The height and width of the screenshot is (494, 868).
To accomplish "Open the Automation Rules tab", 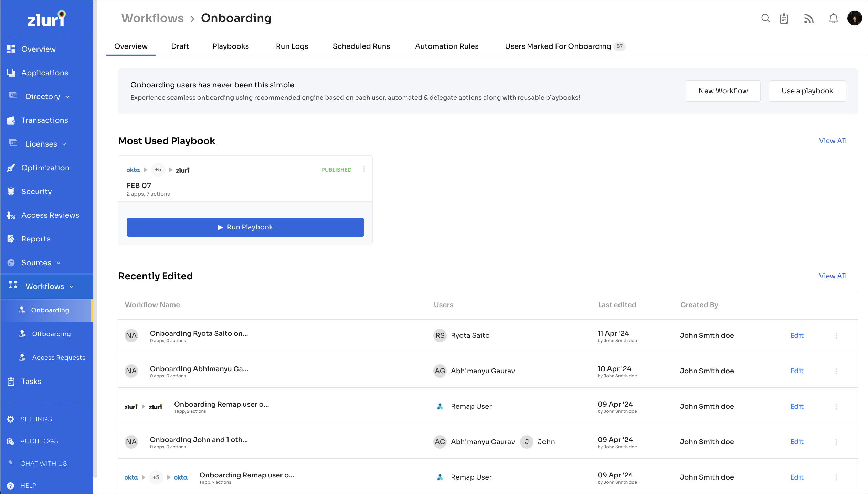I will click(446, 46).
